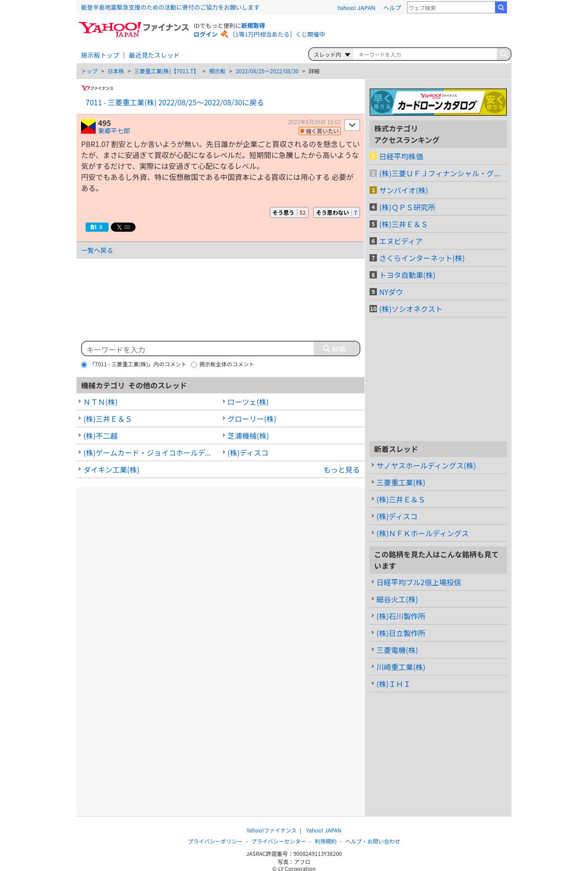The width and height of the screenshot is (588, 871).
Task: Open トヨタ自動車(株) ranking item
Action: point(407,275)
